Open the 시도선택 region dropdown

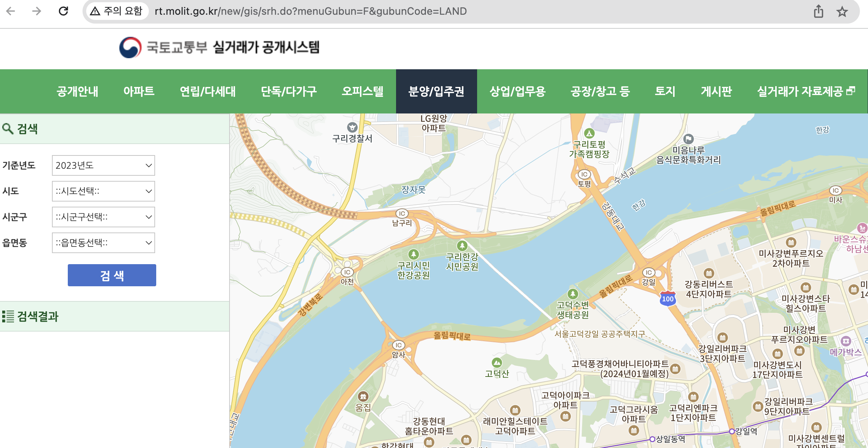click(x=103, y=191)
